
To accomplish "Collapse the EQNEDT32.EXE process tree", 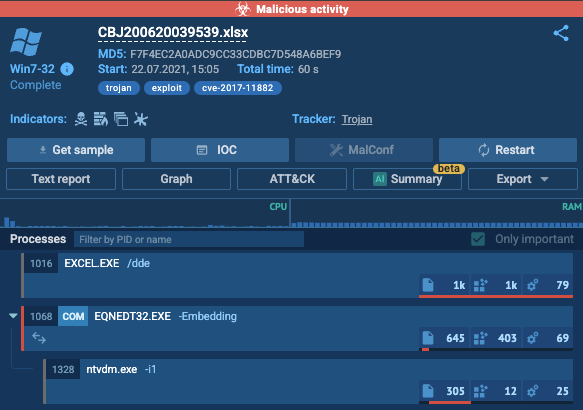I will [x=13, y=316].
